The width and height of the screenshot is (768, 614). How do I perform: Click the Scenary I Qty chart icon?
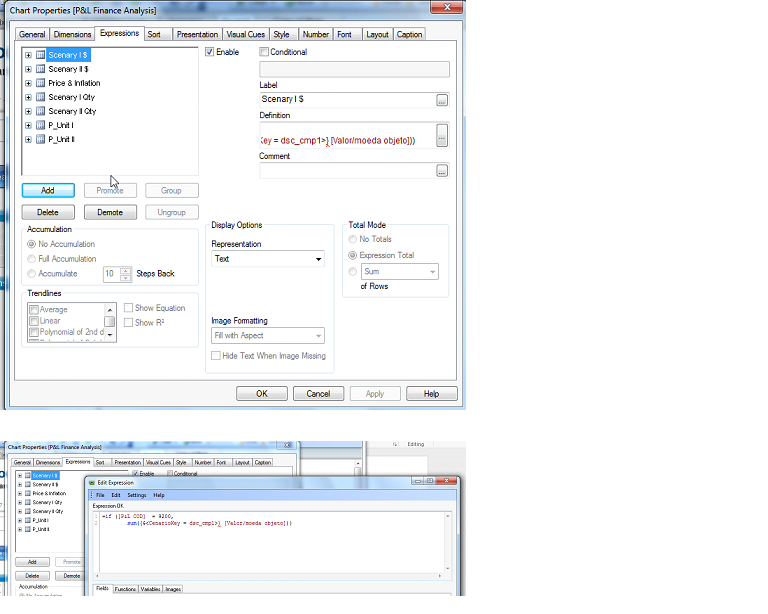(41, 97)
